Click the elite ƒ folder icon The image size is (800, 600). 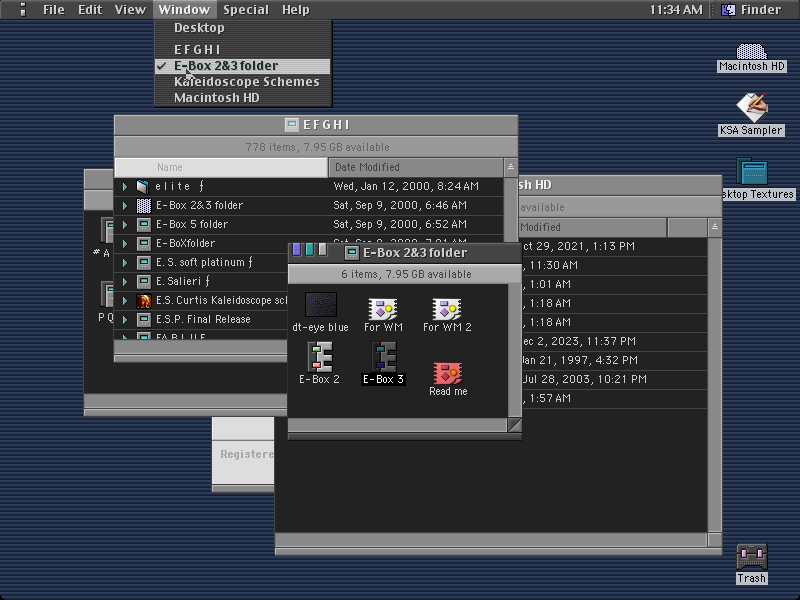pyautogui.click(x=143, y=187)
